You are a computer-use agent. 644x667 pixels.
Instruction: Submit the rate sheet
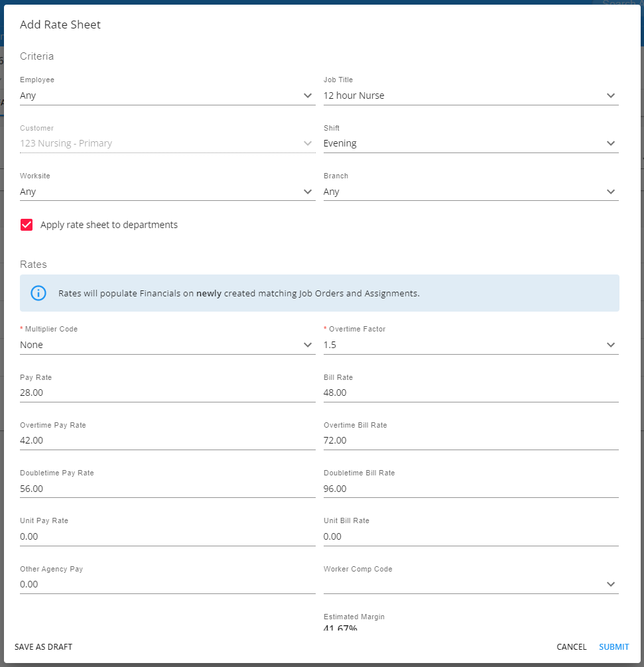click(614, 647)
